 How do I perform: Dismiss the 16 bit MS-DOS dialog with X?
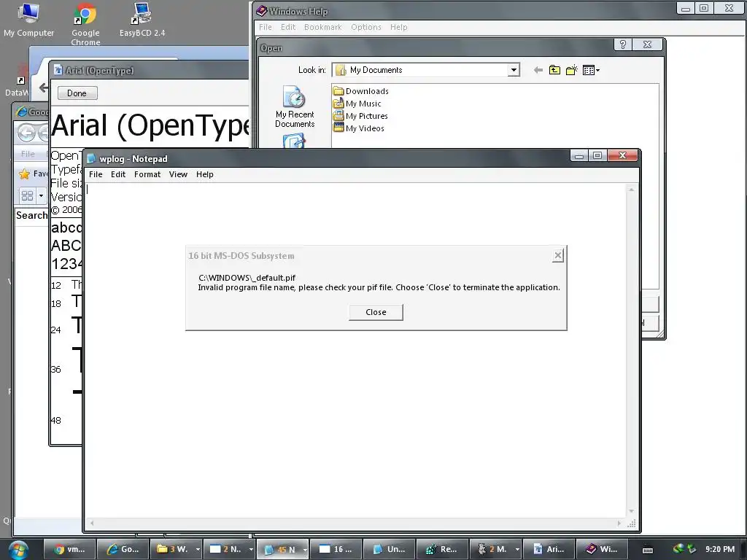(558, 256)
